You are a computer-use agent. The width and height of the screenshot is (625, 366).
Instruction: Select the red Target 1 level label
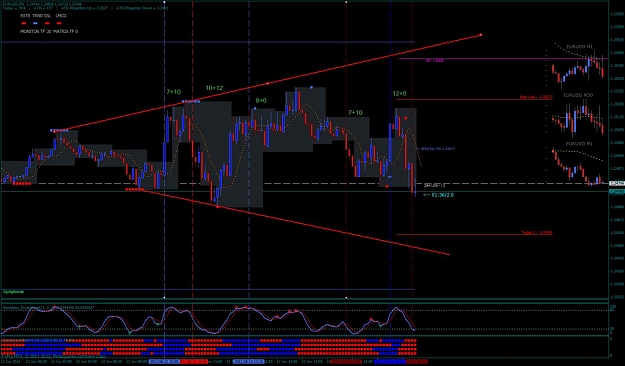pos(537,232)
